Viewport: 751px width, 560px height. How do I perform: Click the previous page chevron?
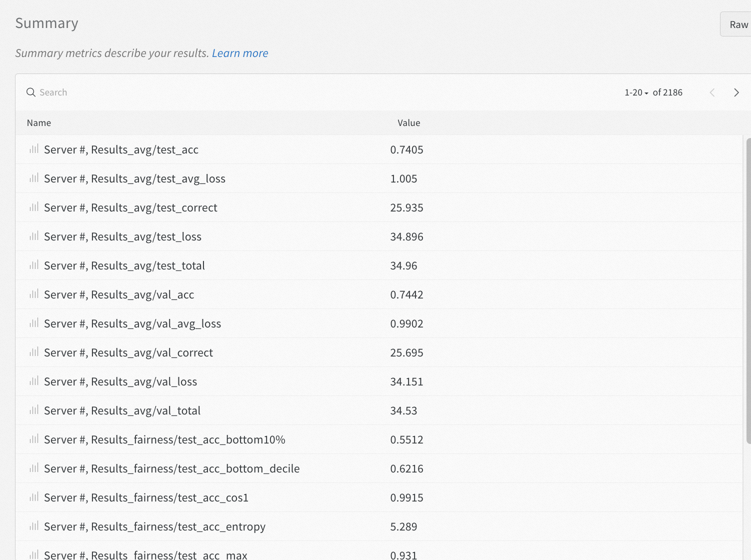[712, 92]
